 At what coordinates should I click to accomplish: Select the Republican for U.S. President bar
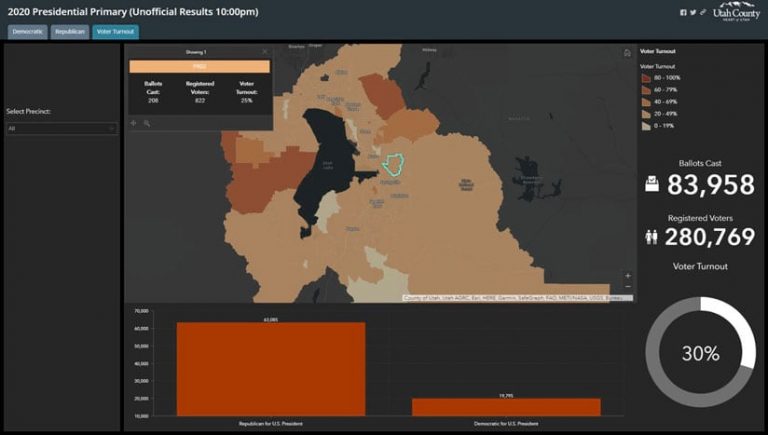click(x=271, y=369)
